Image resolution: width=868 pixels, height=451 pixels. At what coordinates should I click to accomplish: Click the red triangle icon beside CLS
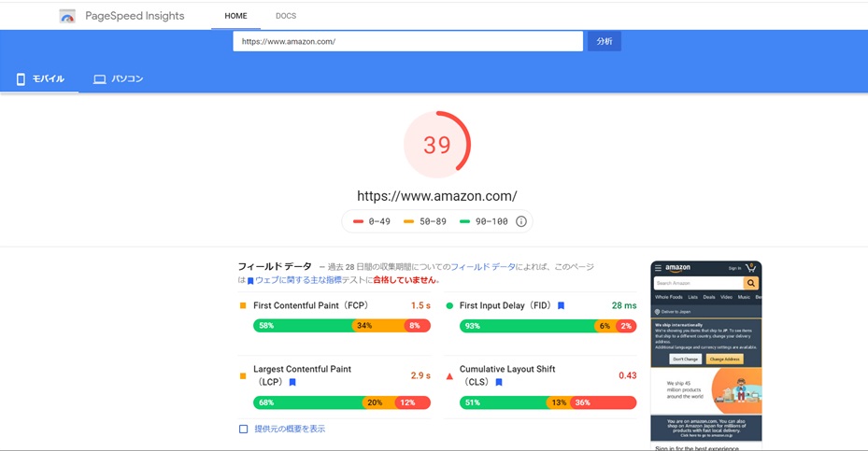click(x=449, y=376)
